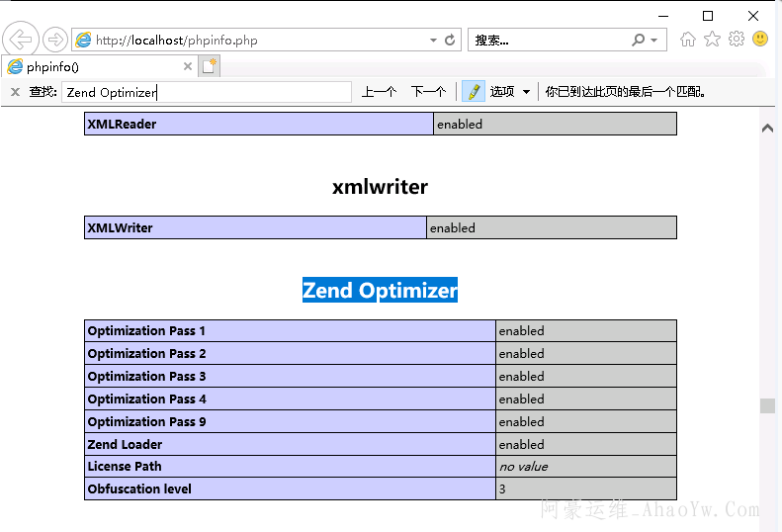Toggle highlight all matches pen button
The image size is (782, 532).
[x=473, y=92]
